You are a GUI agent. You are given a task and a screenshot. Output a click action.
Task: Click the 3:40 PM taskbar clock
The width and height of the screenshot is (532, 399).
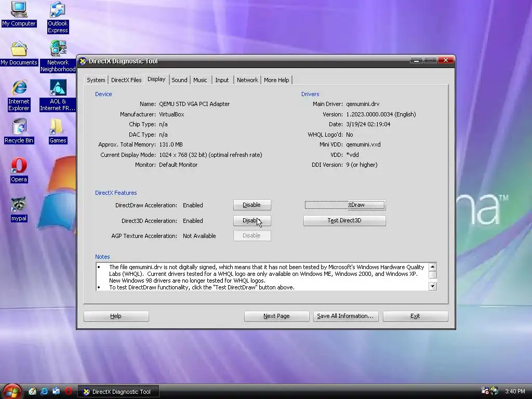[x=515, y=391]
